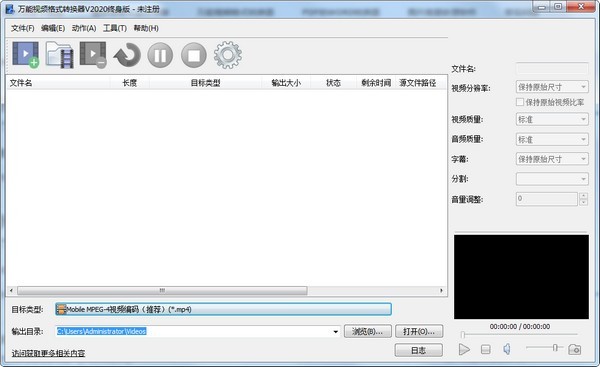Image resolution: width=600 pixels, height=367 pixels.
Task: Click the 状态 column header
Action: [333, 83]
